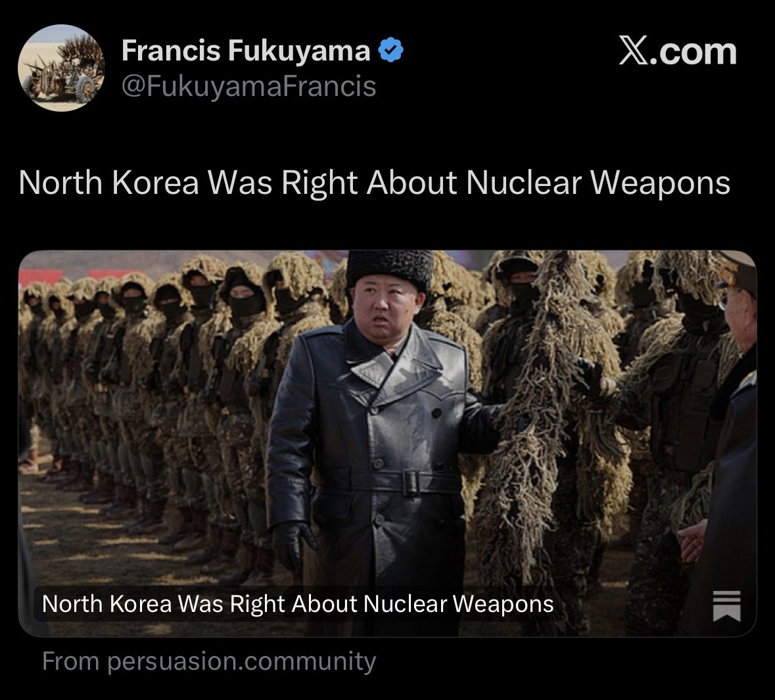The width and height of the screenshot is (775, 700).
Task: Click the X logo in the corner
Action: pos(634,51)
